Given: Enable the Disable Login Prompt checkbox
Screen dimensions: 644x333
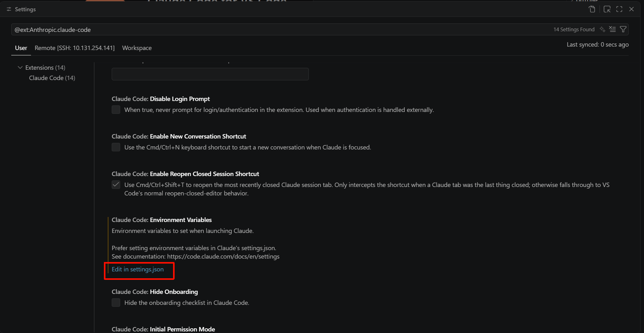Looking at the screenshot, I should (116, 110).
